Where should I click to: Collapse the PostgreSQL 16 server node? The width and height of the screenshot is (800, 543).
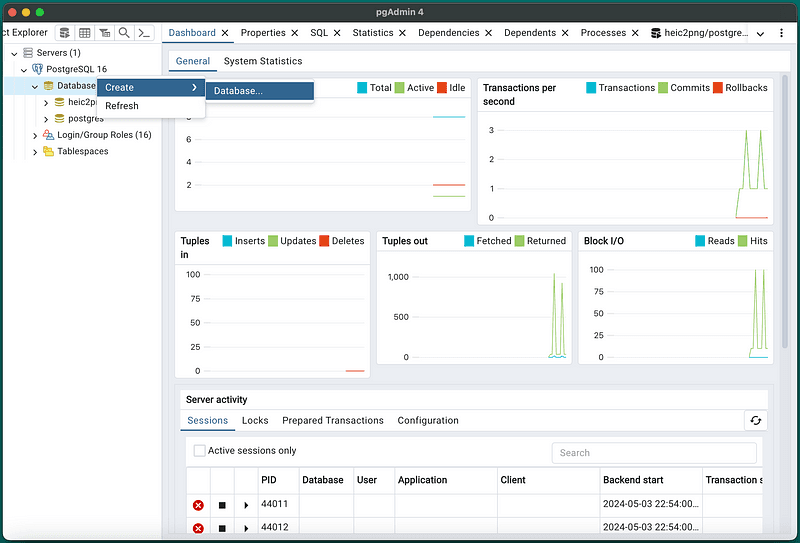pos(23,69)
